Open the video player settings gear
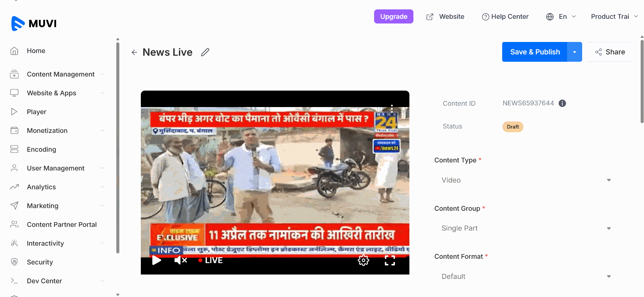Viewport: 644px width, 297px height. pos(363,260)
